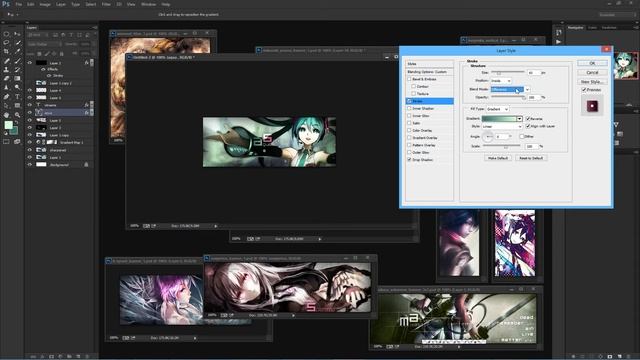Click OK in Layer Style dialog
This screenshot has height=360, width=640.
click(x=592, y=63)
